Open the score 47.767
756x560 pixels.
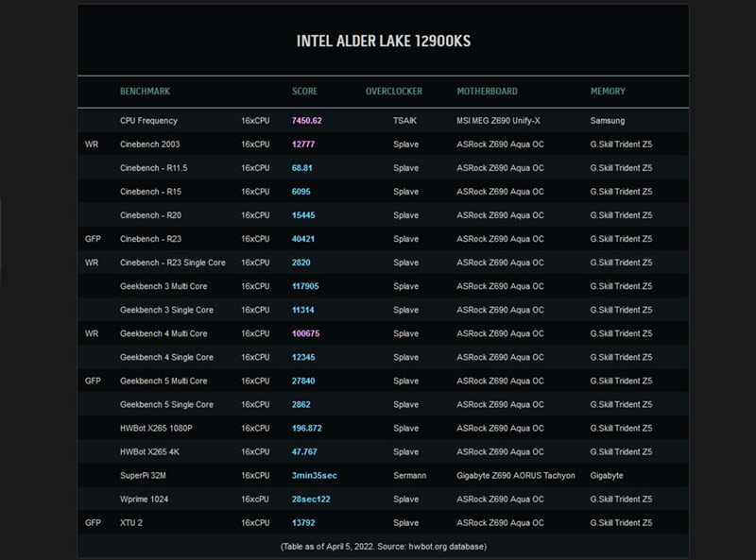pos(304,451)
